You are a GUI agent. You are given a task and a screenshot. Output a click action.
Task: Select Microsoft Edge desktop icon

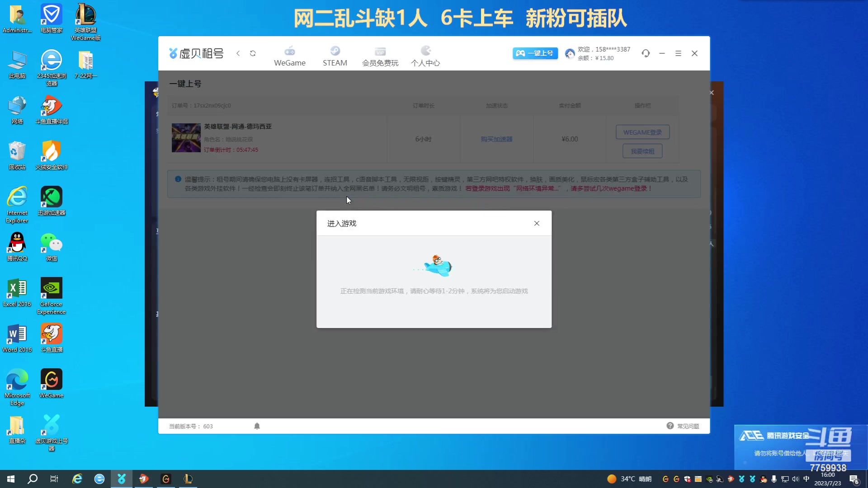pos(17,387)
